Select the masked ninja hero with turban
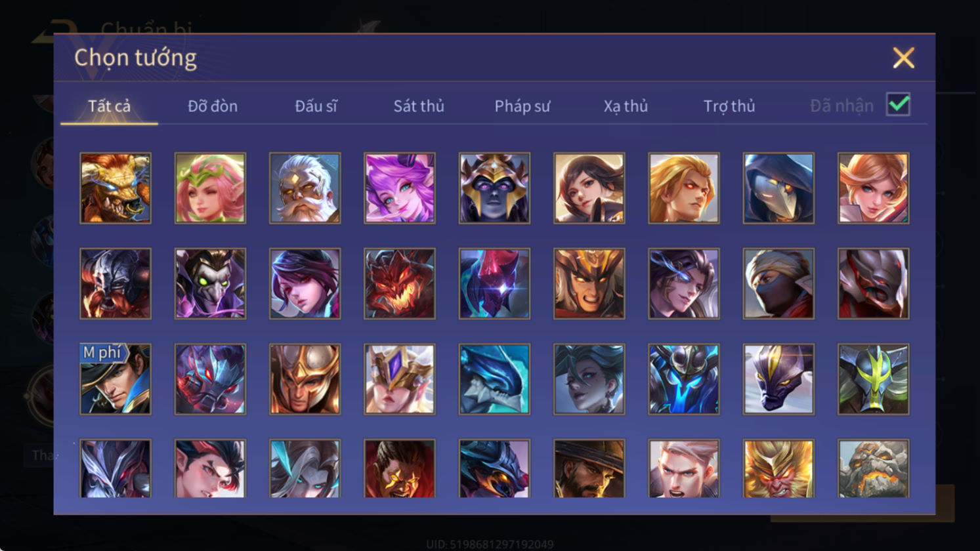This screenshot has width=980, height=551. point(778,283)
